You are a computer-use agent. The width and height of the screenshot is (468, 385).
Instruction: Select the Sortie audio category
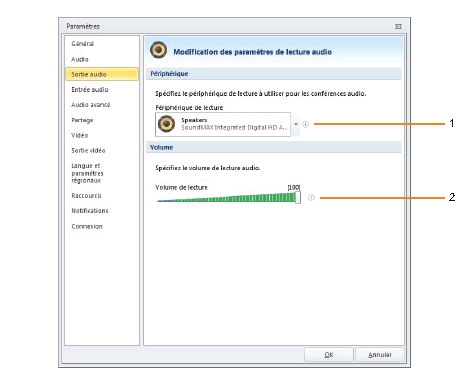point(102,74)
